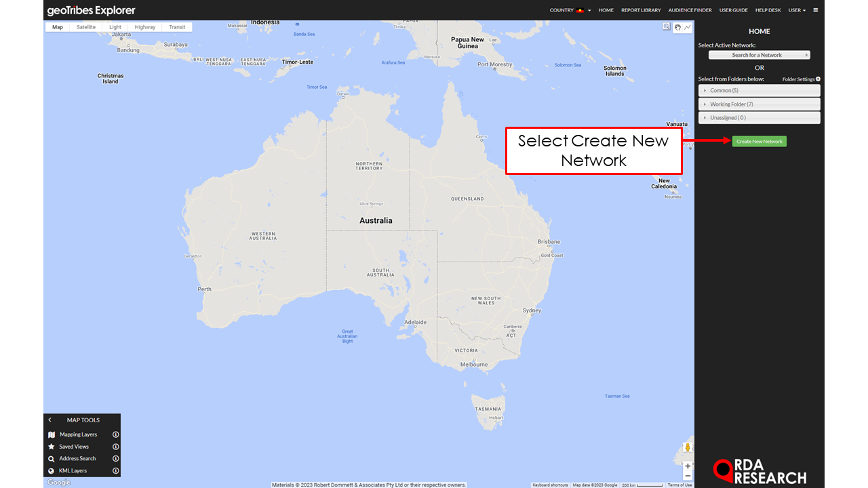Switch to the Satellite view tab
The image size is (868, 488).
tap(86, 27)
